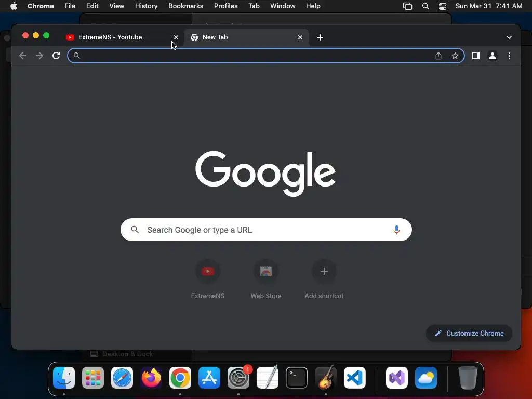Open Finder from the Dock

point(64,378)
